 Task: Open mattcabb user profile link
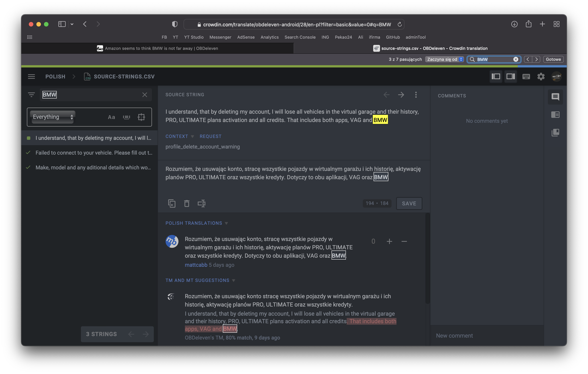coord(196,265)
